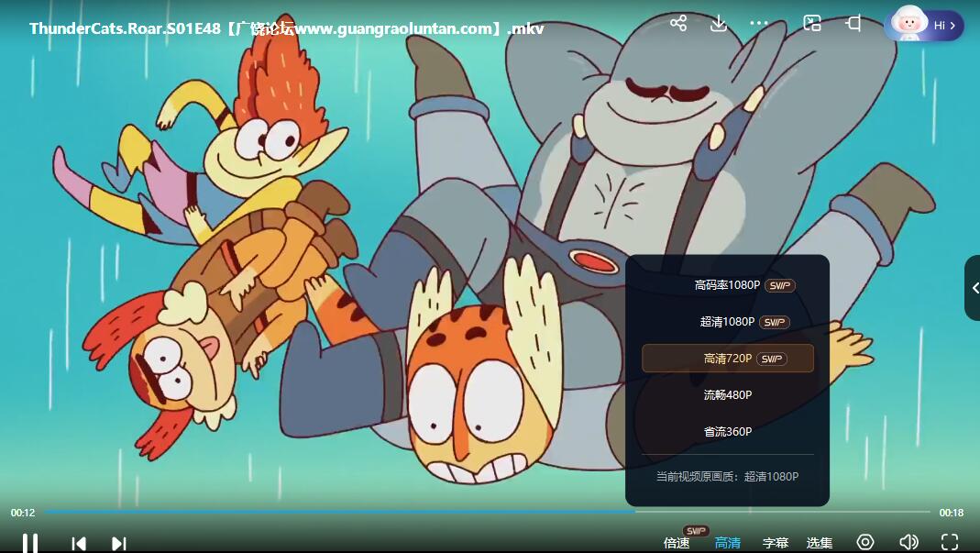This screenshot has height=553, width=980.
Task: Enter fullscreen mode
Action: click(x=950, y=542)
